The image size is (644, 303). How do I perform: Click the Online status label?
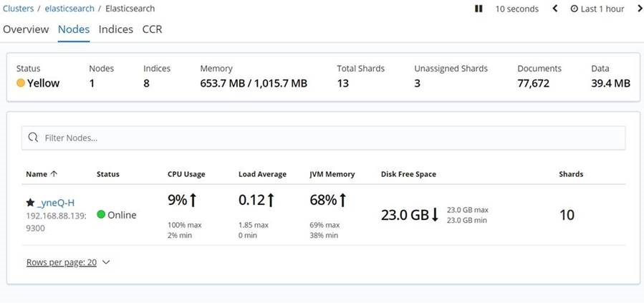[122, 215]
